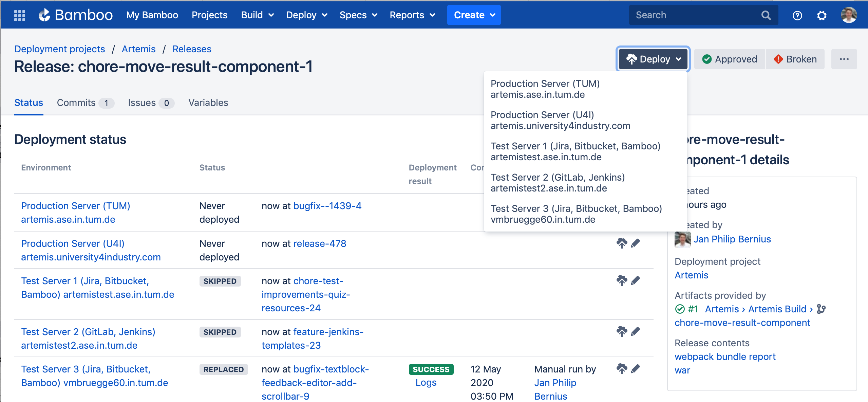This screenshot has width=868, height=402.
Task: Open Jan Philip Bernius in Manual run column
Action: (555, 389)
